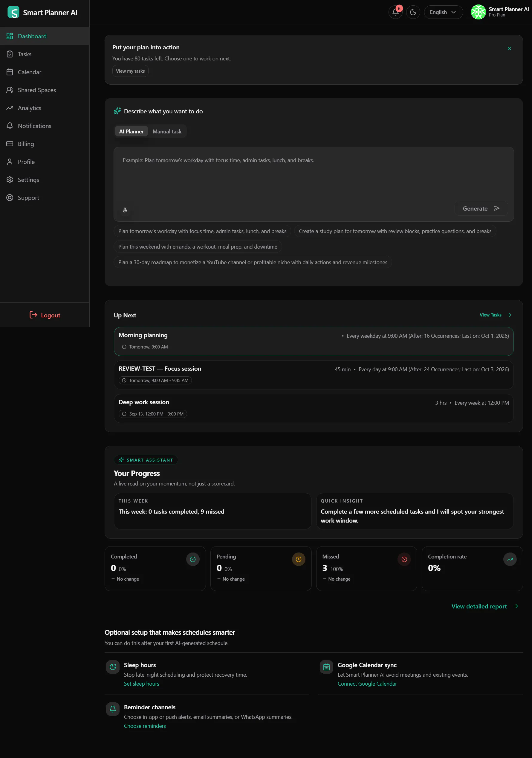Go to Dashboard in the sidebar
The height and width of the screenshot is (758, 532).
[45, 36]
